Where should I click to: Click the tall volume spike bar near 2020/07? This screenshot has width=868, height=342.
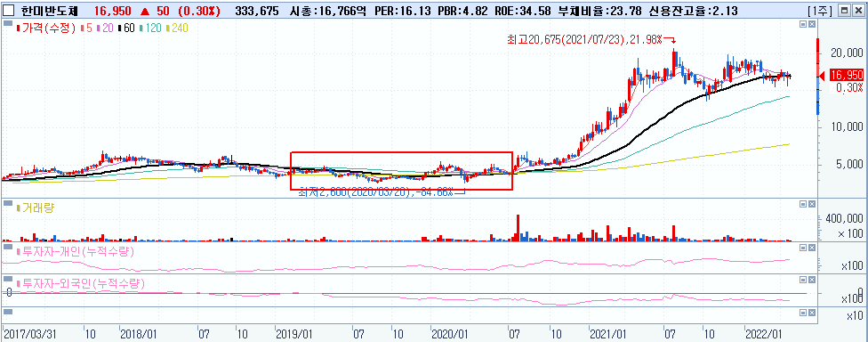click(x=518, y=228)
